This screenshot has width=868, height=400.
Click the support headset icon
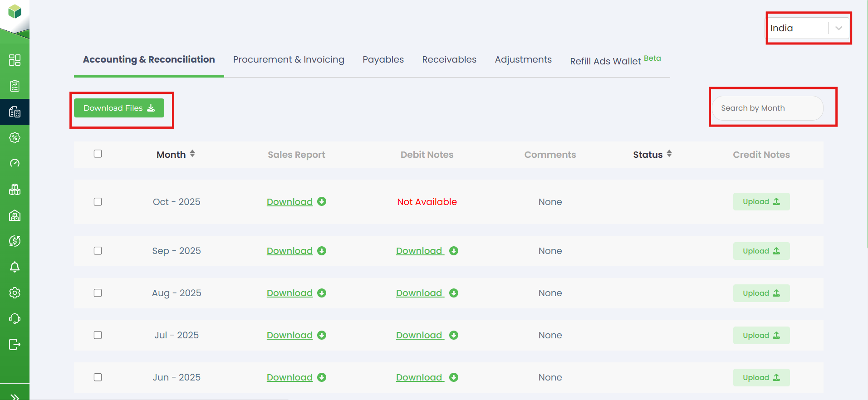[15, 319]
